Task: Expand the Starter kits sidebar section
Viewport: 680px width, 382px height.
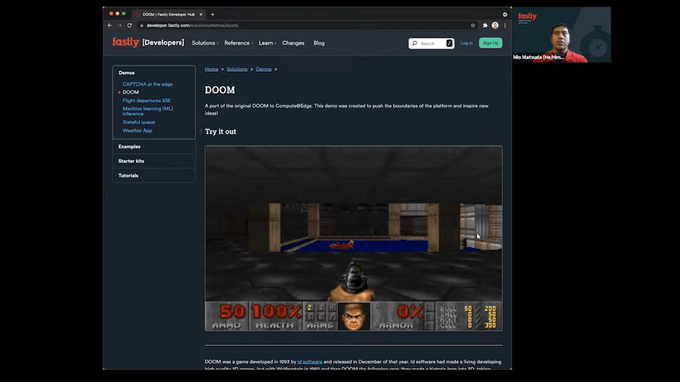Action: [x=154, y=161]
